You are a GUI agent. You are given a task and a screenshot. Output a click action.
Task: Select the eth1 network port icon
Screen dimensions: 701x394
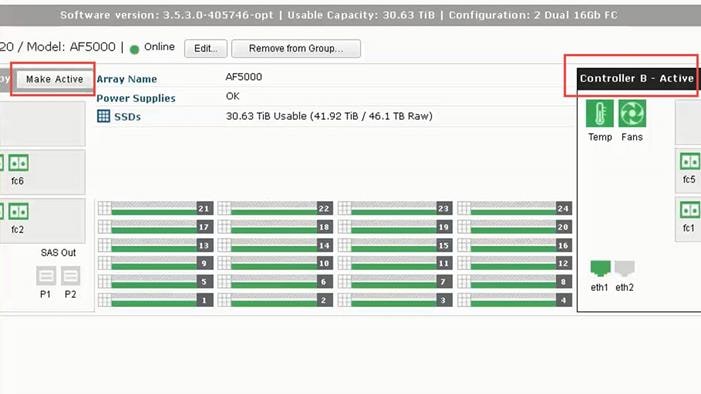coord(600,268)
